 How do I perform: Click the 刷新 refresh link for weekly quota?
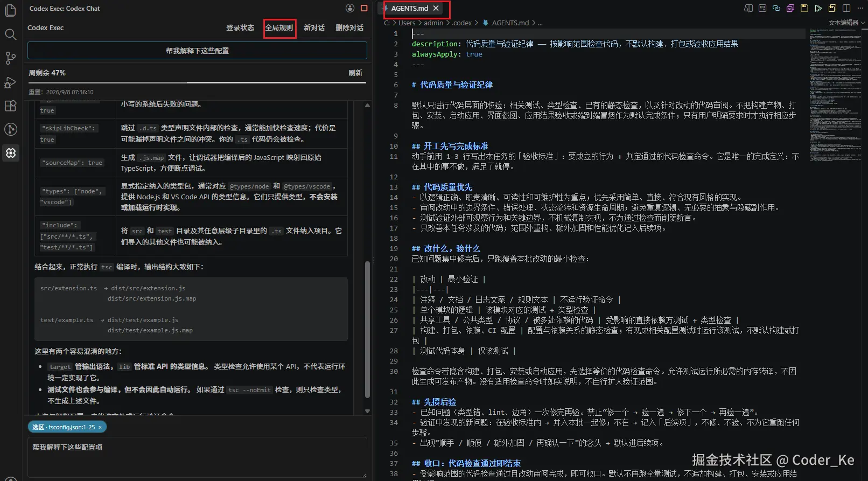tap(355, 73)
